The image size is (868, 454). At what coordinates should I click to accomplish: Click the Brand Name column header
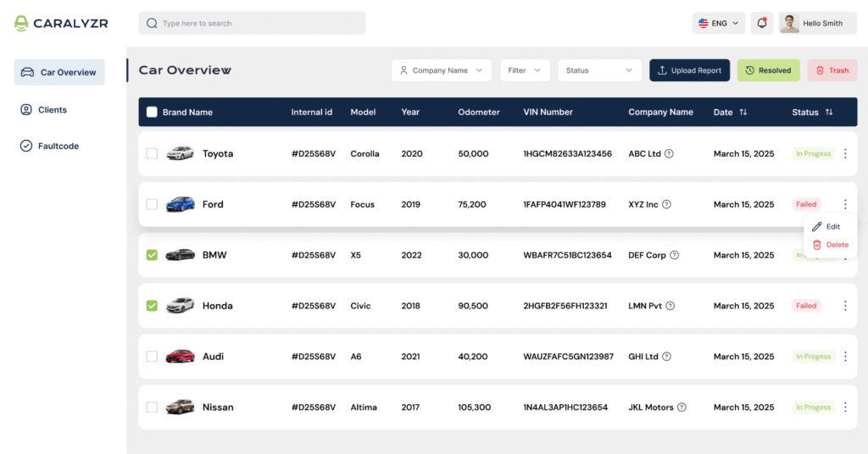tap(187, 113)
